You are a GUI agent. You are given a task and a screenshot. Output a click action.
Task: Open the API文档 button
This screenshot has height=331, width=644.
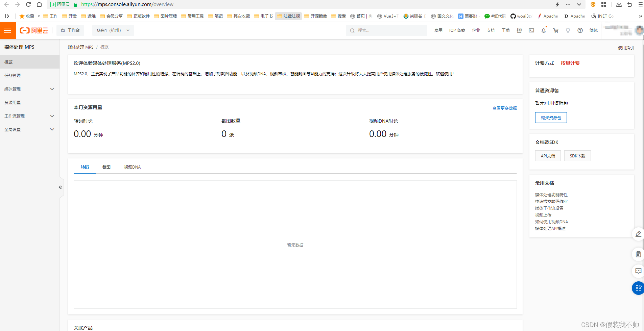[x=548, y=156]
